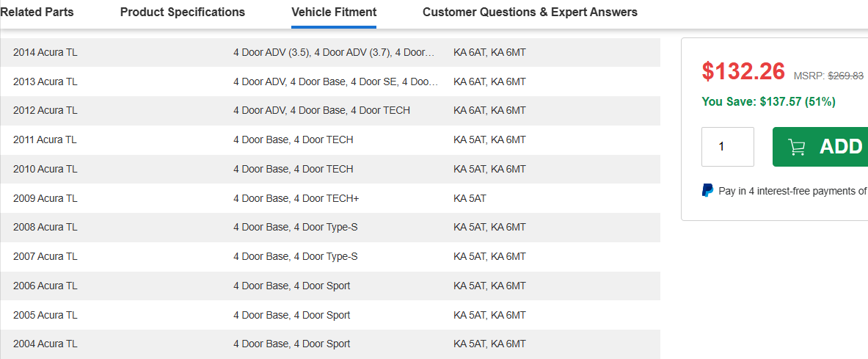The height and width of the screenshot is (359, 868).
Task: Click the PayPal logo icon
Action: tap(707, 191)
